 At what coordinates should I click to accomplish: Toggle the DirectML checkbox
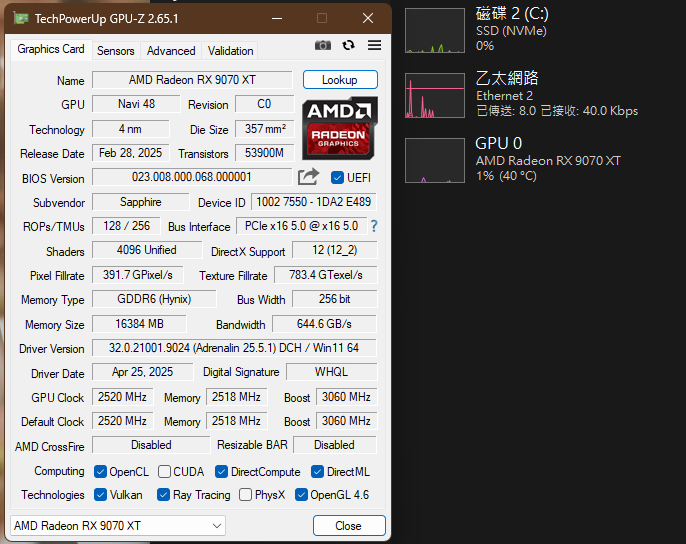click(317, 471)
